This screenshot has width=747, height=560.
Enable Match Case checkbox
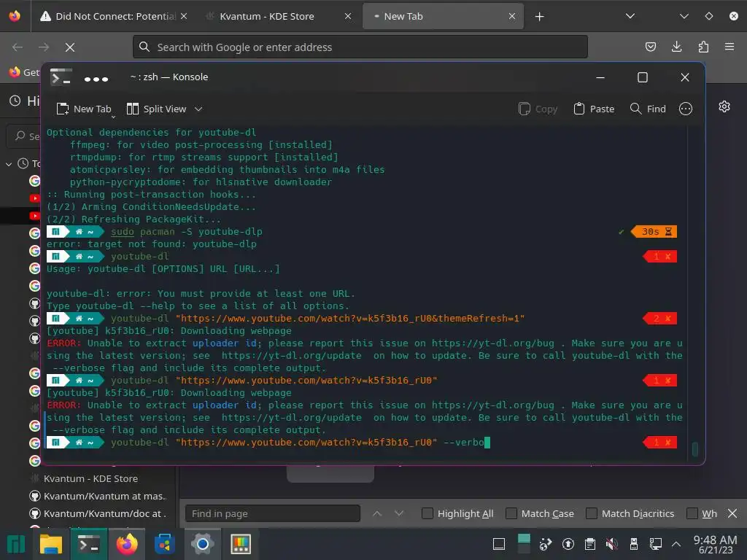coord(511,513)
